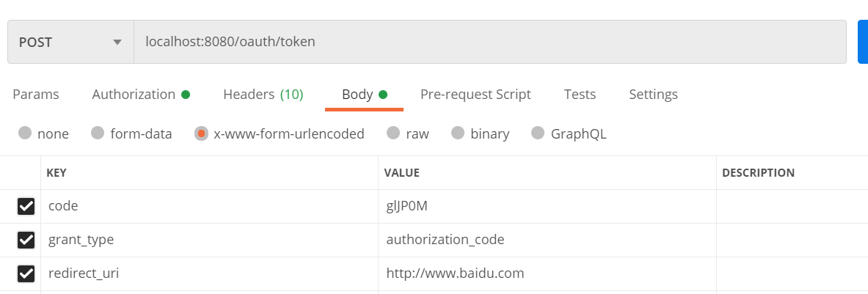The image size is (868, 294).
Task: Click the redirect_uri value http://www.baidu.com
Action: (x=455, y=274)
